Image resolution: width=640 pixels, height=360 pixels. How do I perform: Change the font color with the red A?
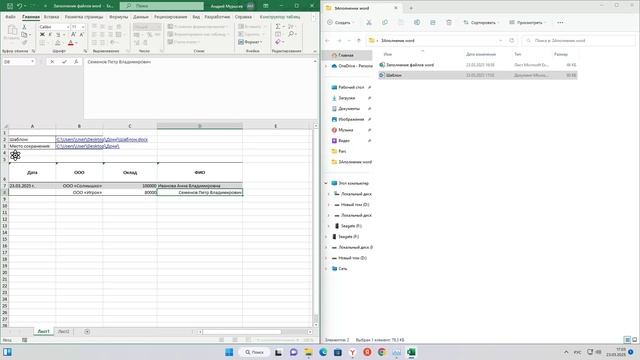coord(71,42)
